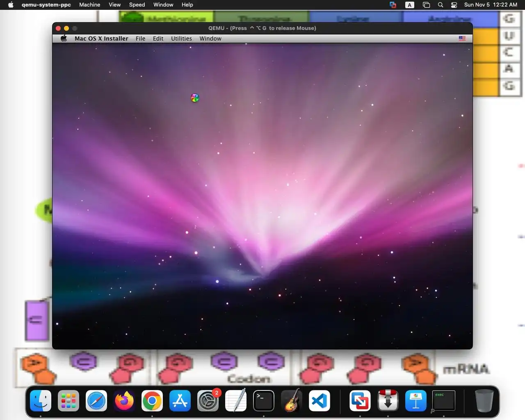Launch Safari from the Dock

[x=96, y=401]
